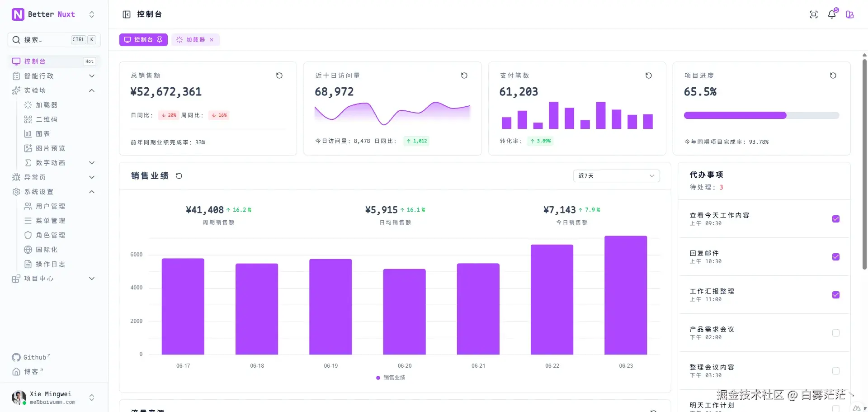Expand the 数字动画 submenu
868x412 pixels.
(59, 163)
